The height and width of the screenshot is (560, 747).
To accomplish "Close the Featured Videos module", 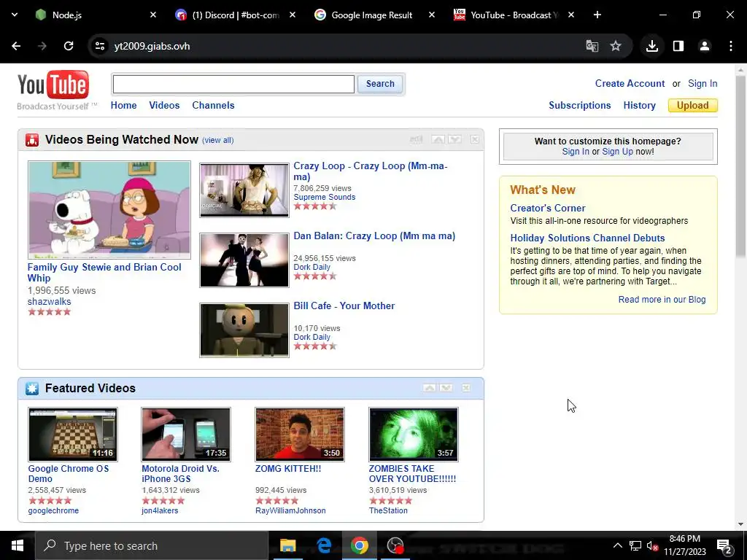I will pyautogui.click(x=466, y=388).
